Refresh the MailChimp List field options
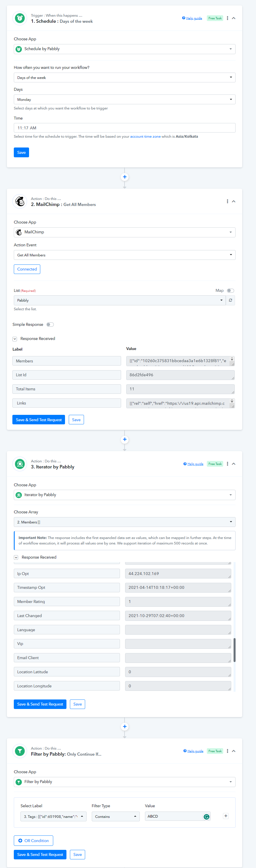Screen dimensions: 256x868 coord(230,300)
